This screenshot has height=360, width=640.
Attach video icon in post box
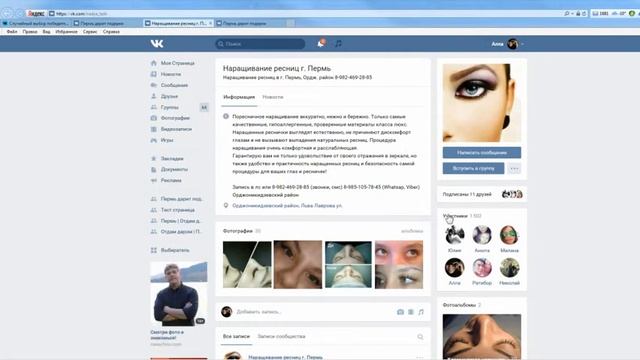[411, 312]
